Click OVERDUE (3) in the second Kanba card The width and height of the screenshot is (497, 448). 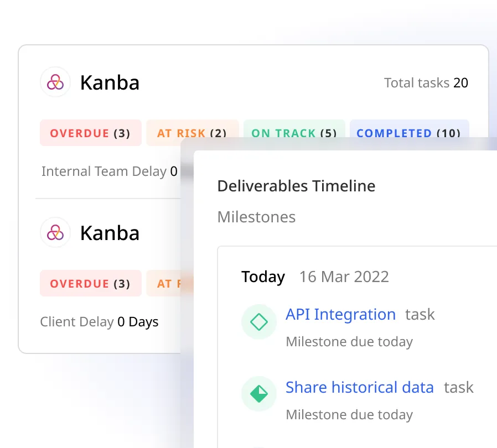pos(90,284)
